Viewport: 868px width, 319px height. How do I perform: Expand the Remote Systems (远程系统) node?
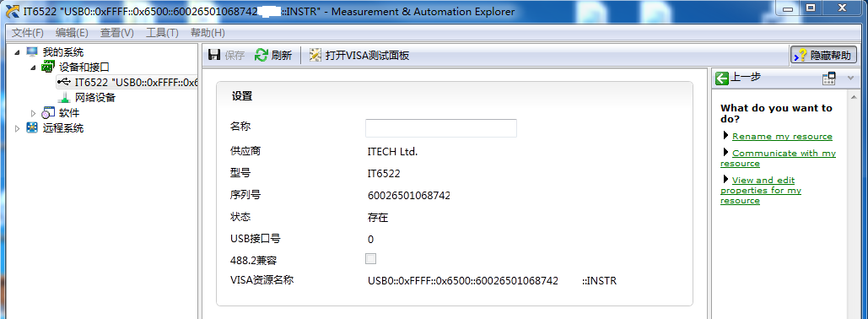17,128
